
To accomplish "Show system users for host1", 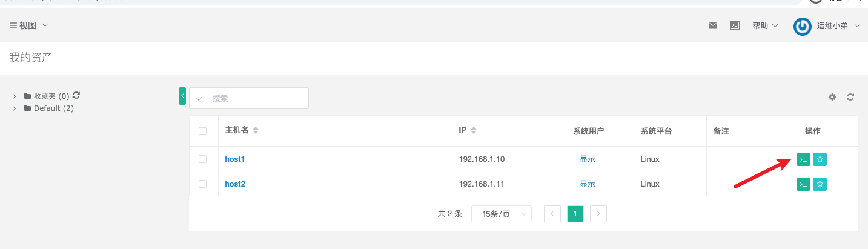I will coord(587,159).
